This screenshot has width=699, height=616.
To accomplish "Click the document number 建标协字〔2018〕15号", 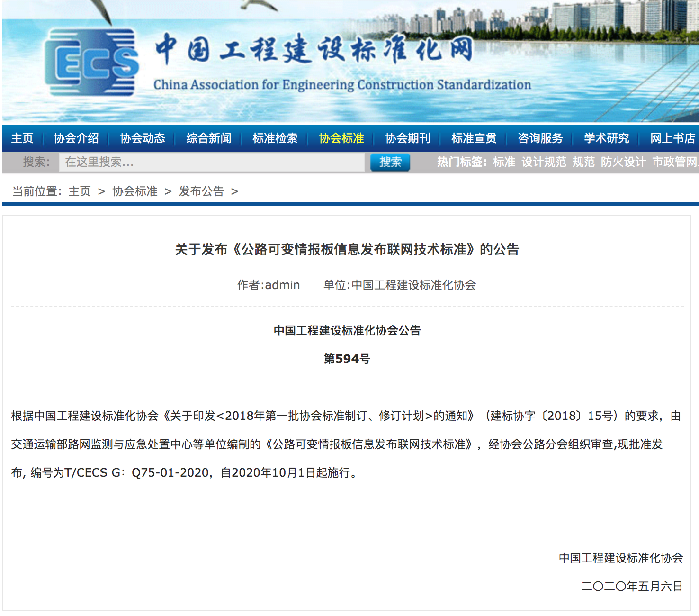I will coord(552,416).
